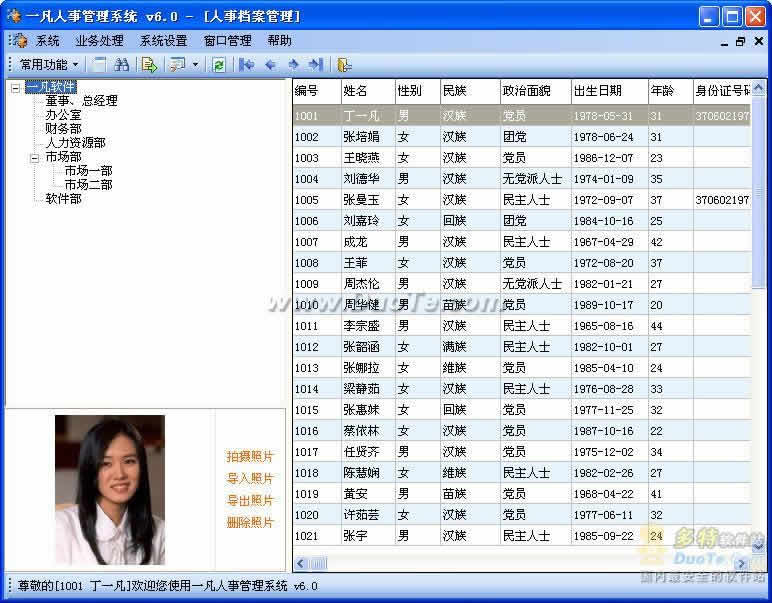Click 导入照片 link
The width and height of the screenshot is (772, 603).
(250, 478)
